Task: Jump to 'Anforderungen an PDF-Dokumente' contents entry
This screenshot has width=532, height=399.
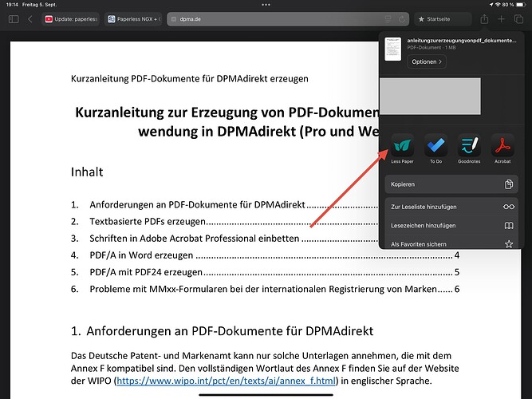Action: (198, 205)
